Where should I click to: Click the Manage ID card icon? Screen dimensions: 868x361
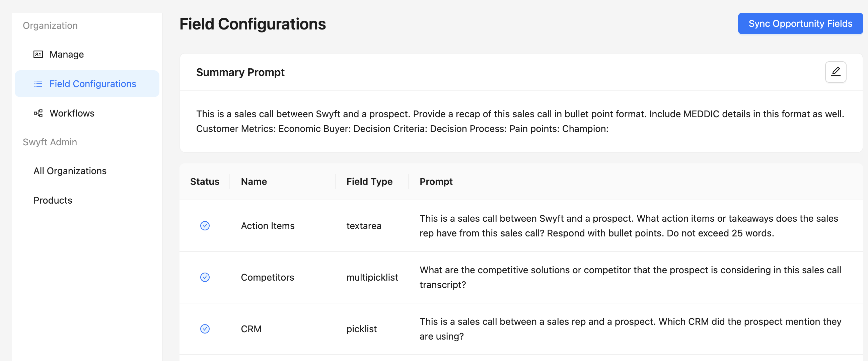click(x=38, y=54)
